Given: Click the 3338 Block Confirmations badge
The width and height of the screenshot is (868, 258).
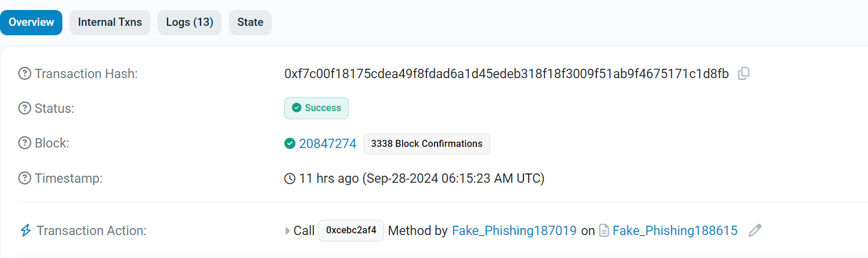Looking at the screenshot, I should tap(426, 143).
